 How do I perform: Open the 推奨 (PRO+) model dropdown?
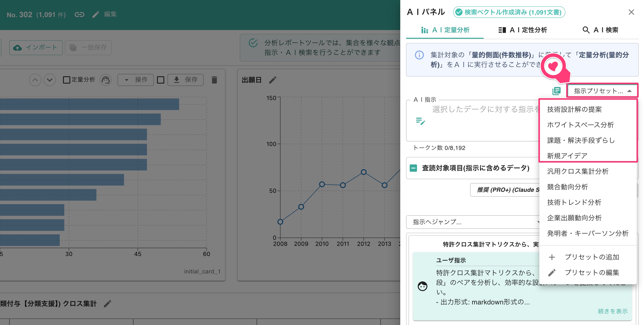(x=504, y=190)
